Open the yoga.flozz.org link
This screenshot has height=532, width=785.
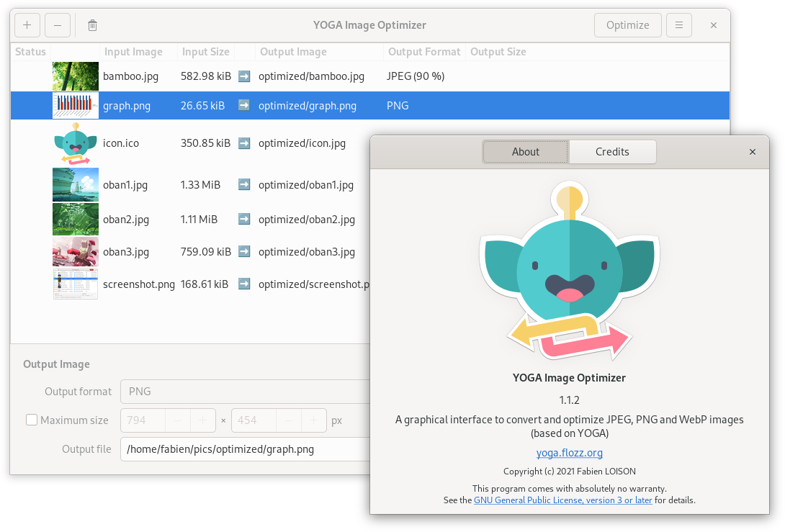(x=569, y=453)
